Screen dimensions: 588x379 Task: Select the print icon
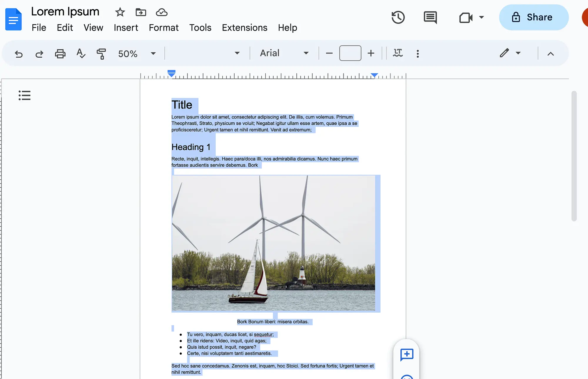(60, 53)
